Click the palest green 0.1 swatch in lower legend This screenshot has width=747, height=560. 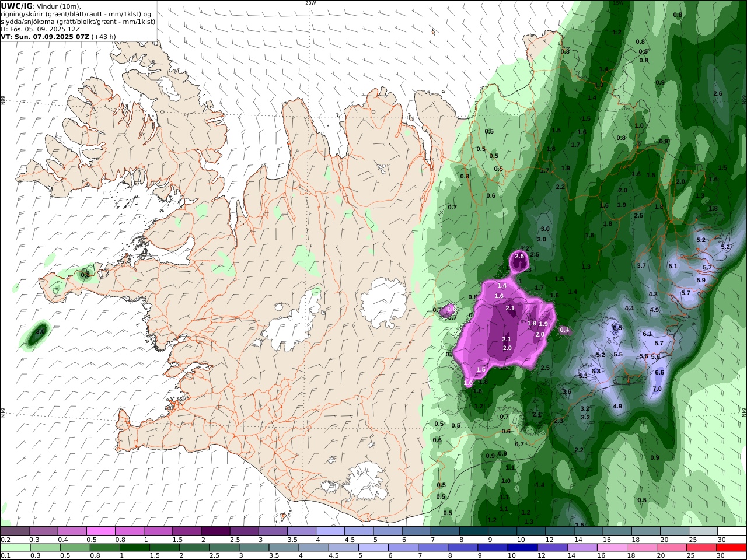pos(15,548)
